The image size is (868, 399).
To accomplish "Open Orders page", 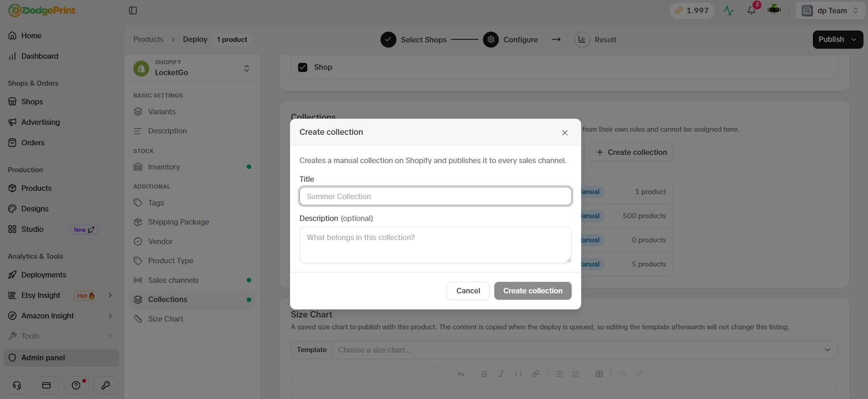I will click(33, 143).
